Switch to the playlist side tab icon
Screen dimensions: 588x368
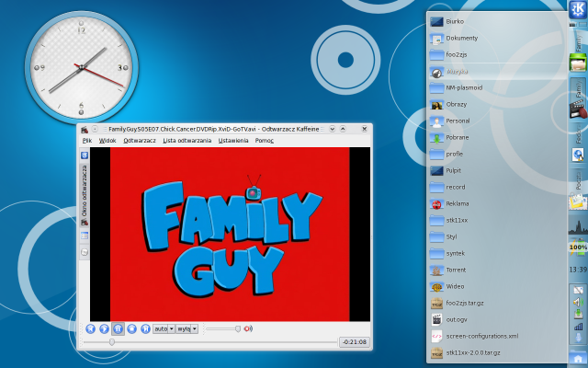pyautogui.click(x=85, y=236)
